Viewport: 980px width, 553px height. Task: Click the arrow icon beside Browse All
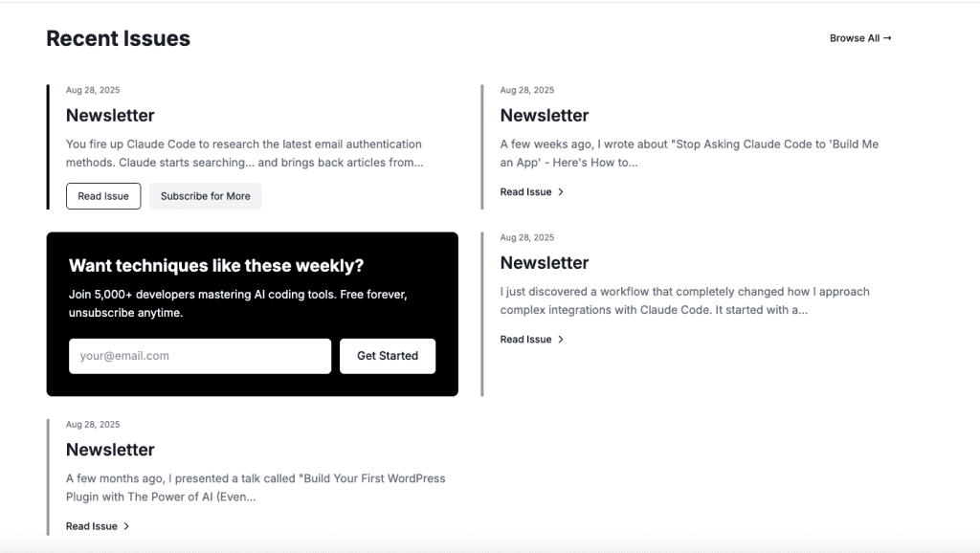pos(887,38)
